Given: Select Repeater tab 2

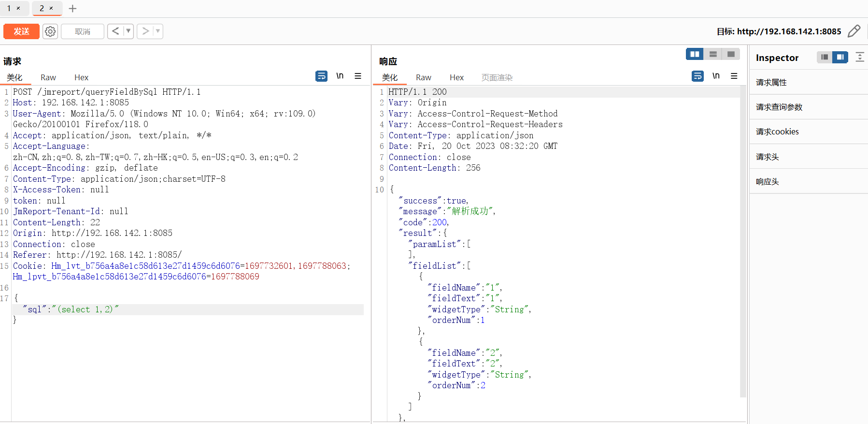Looking at the screenshot, I should 42,8.
